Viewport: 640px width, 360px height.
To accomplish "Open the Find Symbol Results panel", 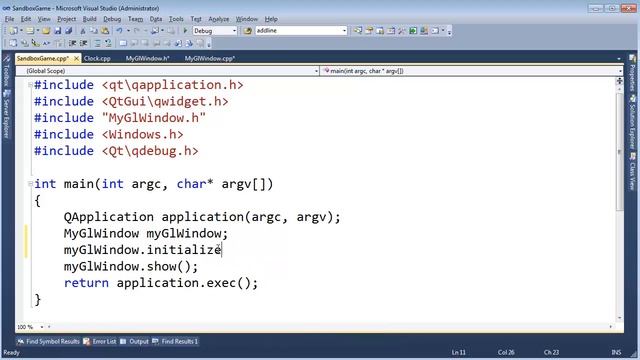I will (49, 342).
